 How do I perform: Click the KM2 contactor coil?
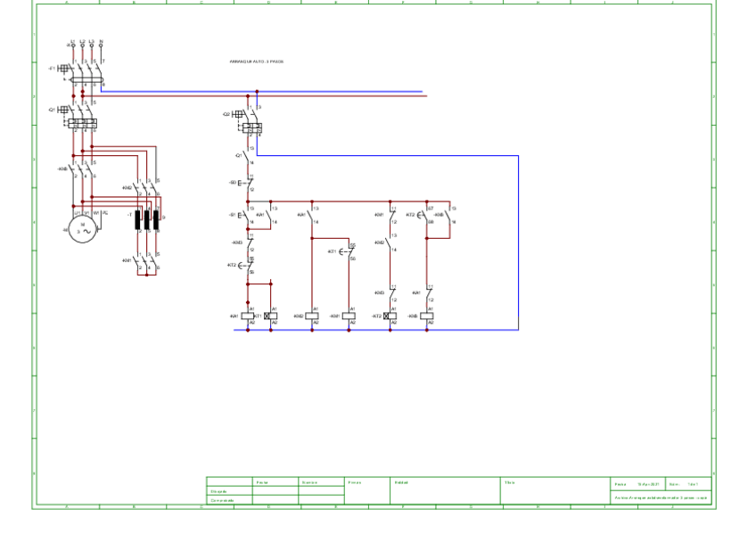(312, 316)
